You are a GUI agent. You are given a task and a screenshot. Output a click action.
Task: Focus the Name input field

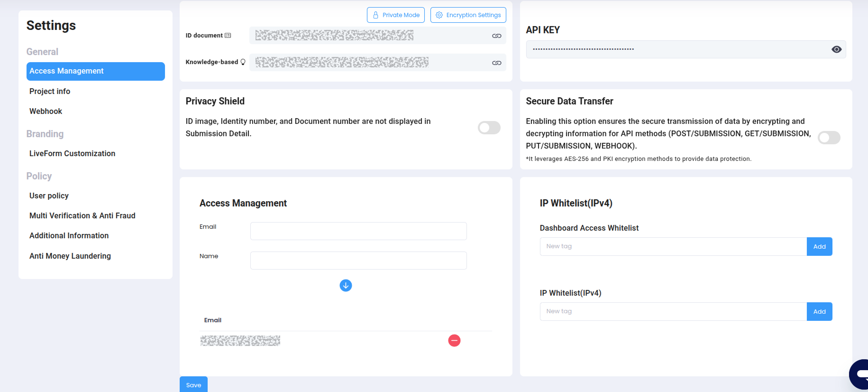coord(358,261)
